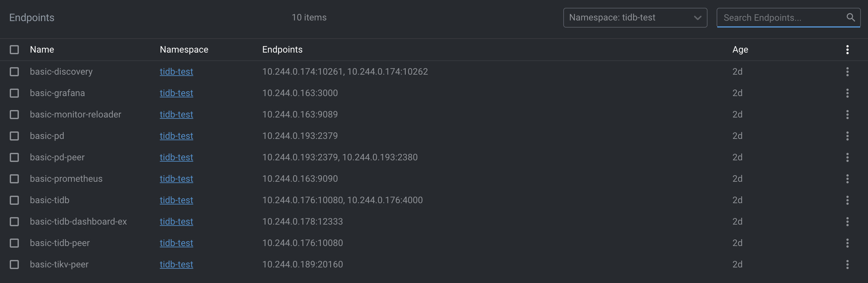
Task: Click the search magnifier icon
Action: [850, 18]
